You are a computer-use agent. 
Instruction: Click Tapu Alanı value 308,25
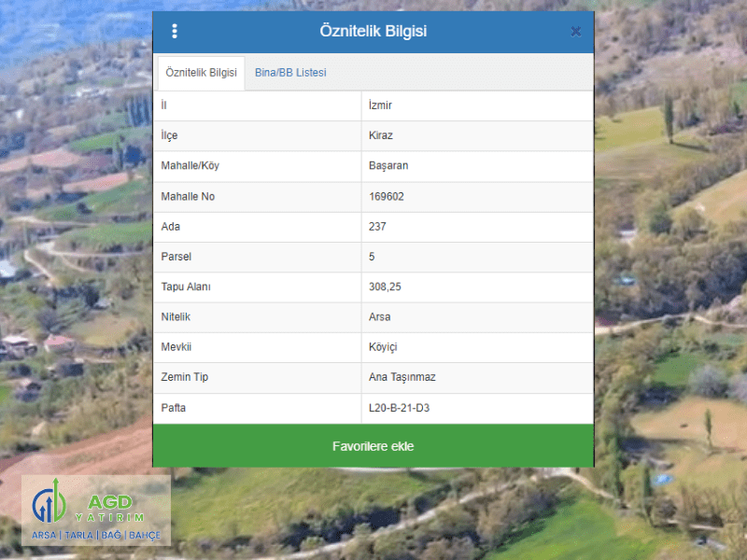pos(385,287)
